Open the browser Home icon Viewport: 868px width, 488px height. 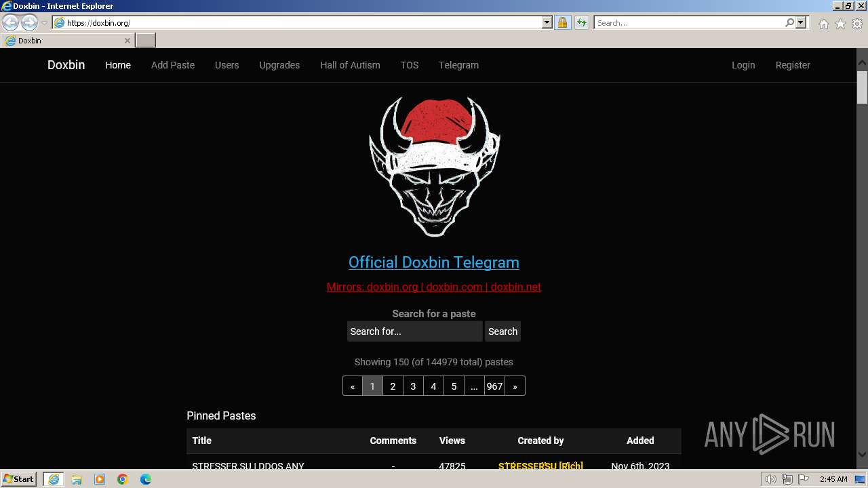click(823, 24)
